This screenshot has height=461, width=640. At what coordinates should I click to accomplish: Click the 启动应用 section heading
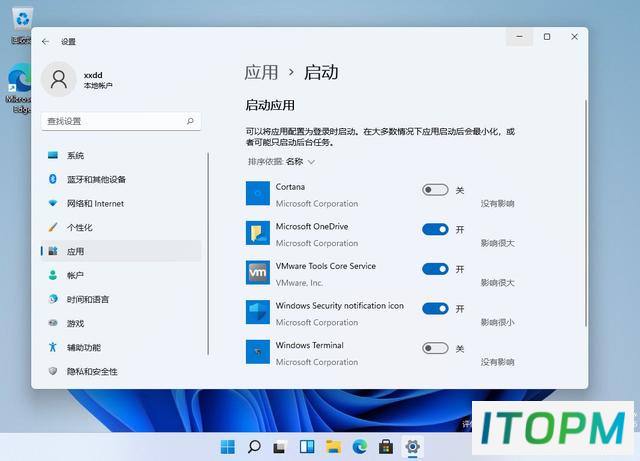click(270, 105)
